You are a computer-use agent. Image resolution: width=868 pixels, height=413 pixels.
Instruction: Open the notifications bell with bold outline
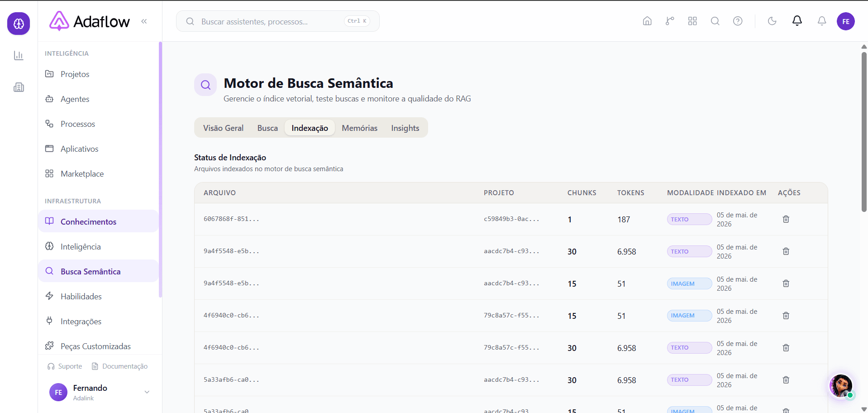pos(797,21)
